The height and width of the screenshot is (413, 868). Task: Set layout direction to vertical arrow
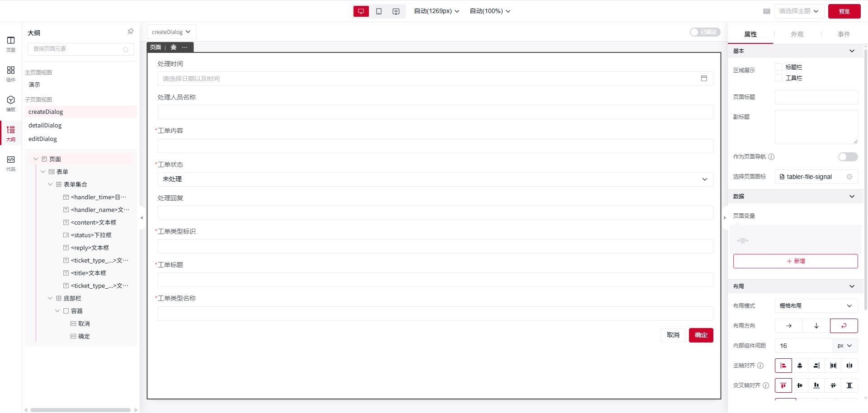[x=816, y=326]
